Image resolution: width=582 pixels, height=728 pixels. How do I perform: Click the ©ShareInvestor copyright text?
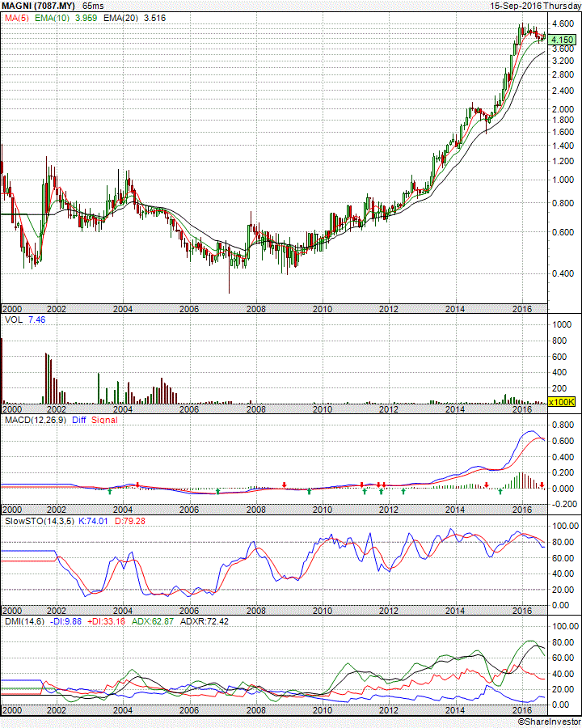[x=549, y=722]
